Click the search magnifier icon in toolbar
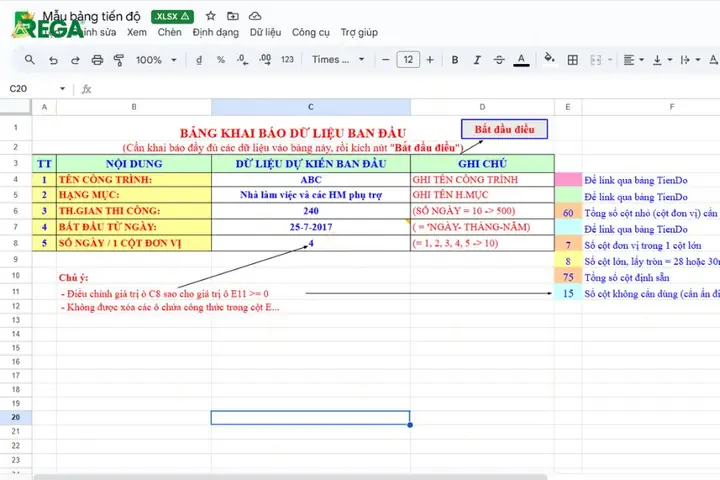This screenshot has height=480, width=720. pyautogui.click(x=29, y=60)
